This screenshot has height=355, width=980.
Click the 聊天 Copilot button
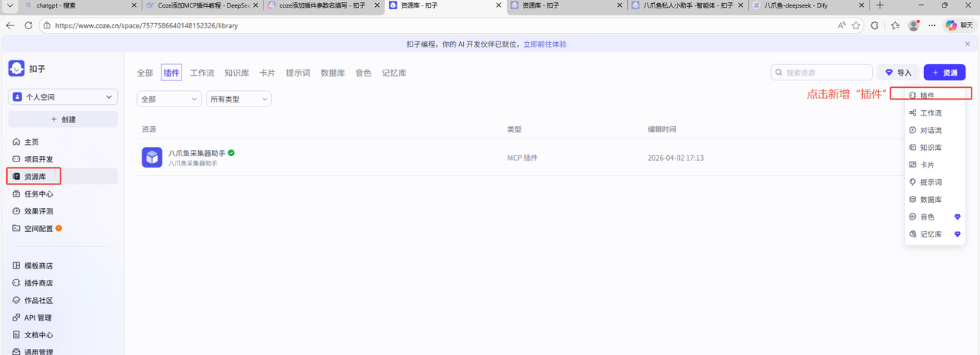click(x=960, y=25)
